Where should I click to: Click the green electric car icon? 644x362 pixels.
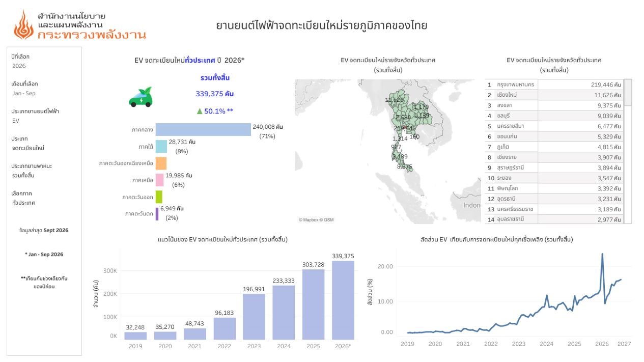[141, 97]
